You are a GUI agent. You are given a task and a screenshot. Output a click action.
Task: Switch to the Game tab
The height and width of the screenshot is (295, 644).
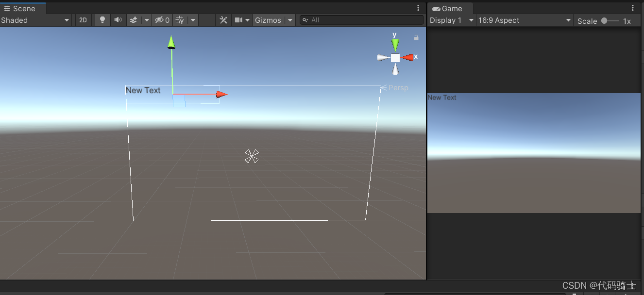tap(450, 8)
